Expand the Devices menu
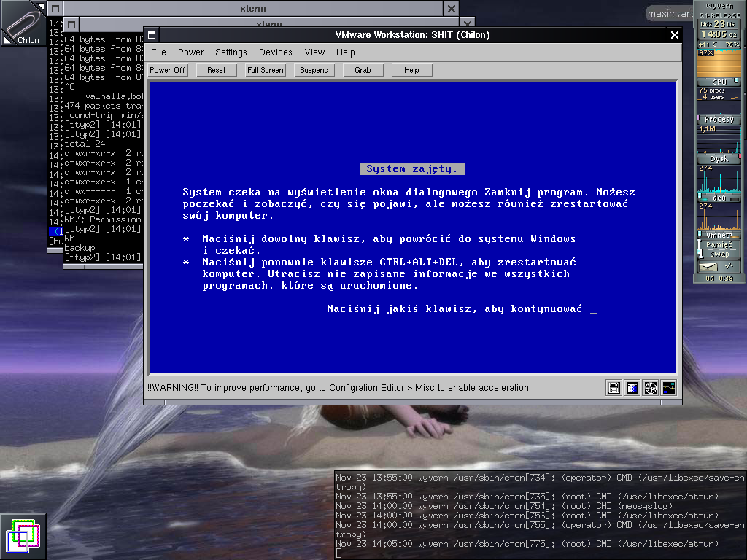 (x=275, y=52)
